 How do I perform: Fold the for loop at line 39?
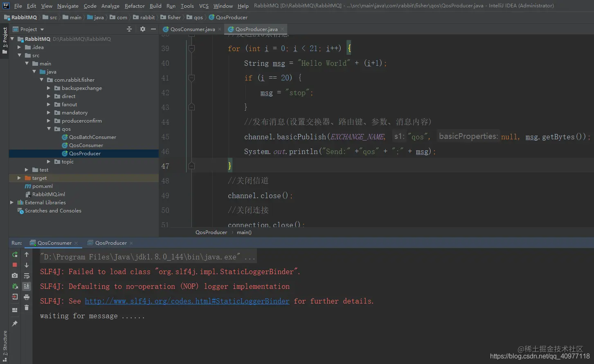click(x=191, y=49)
